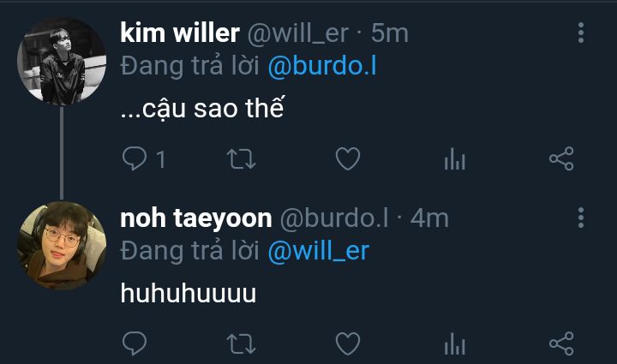Open the "huhuhuuuu" tweet text

[x=188, y=293]
